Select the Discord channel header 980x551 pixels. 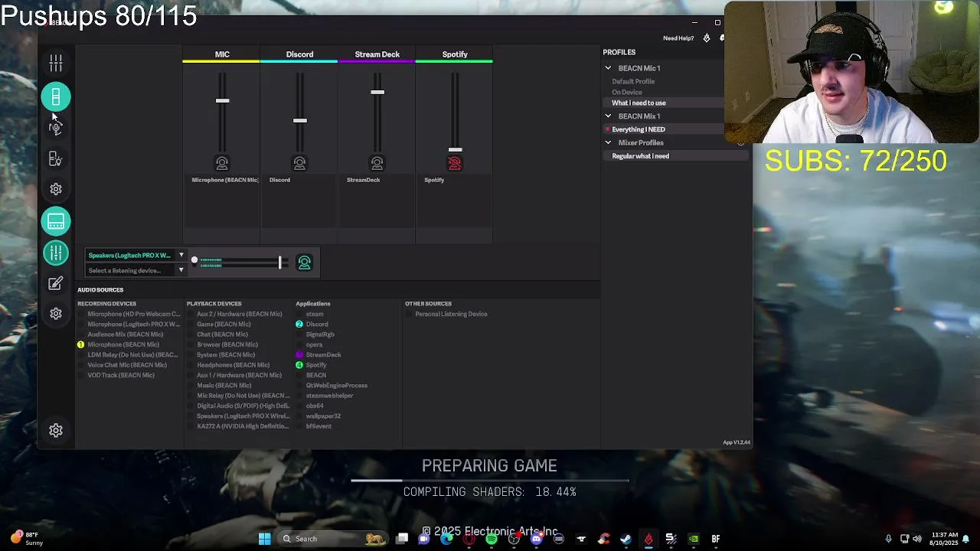pos(299,54)
